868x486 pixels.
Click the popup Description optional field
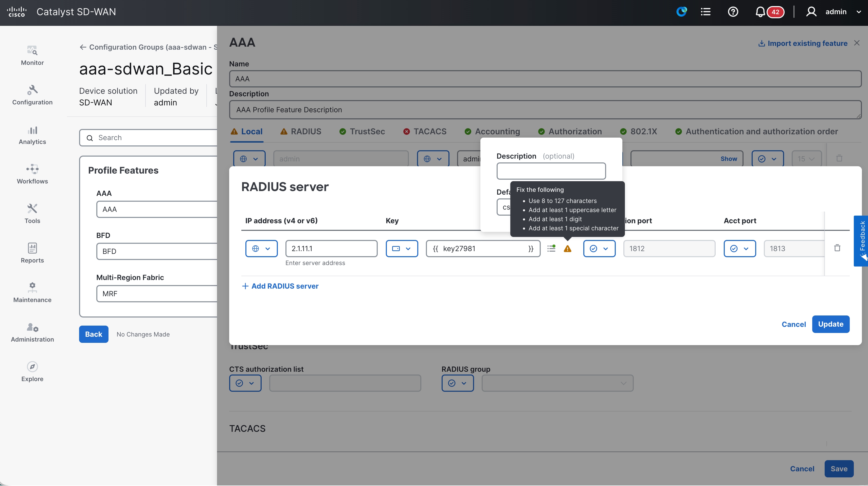(551, 172)
